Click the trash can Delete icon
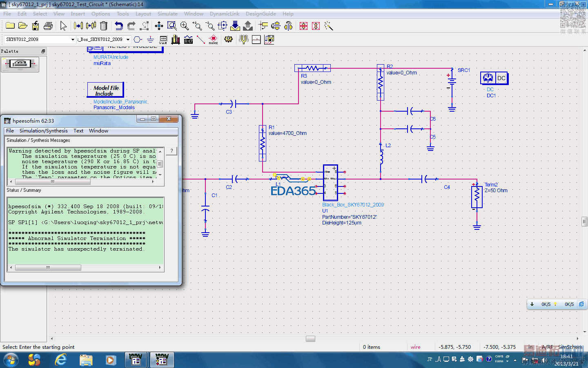 coord(104,26)
